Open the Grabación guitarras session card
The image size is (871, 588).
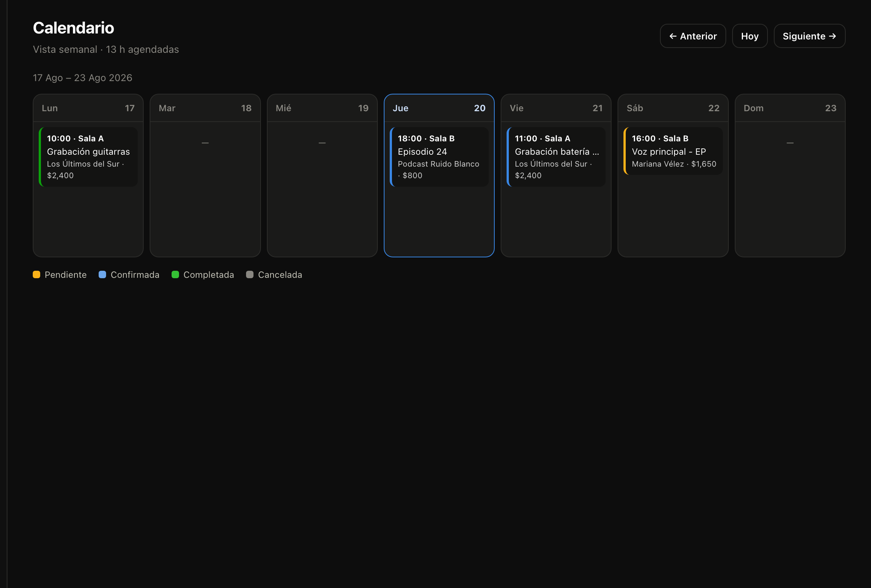88,157
